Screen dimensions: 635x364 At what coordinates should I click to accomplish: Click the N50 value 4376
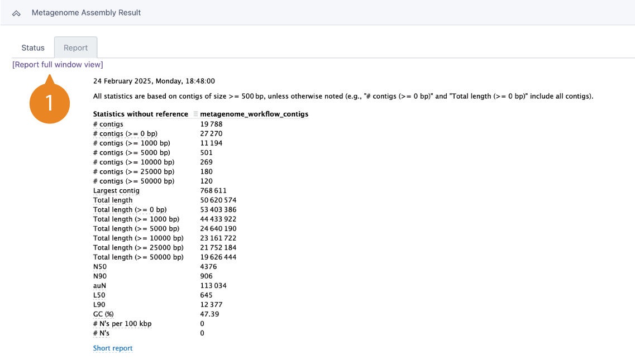click(x=208, y=267)
